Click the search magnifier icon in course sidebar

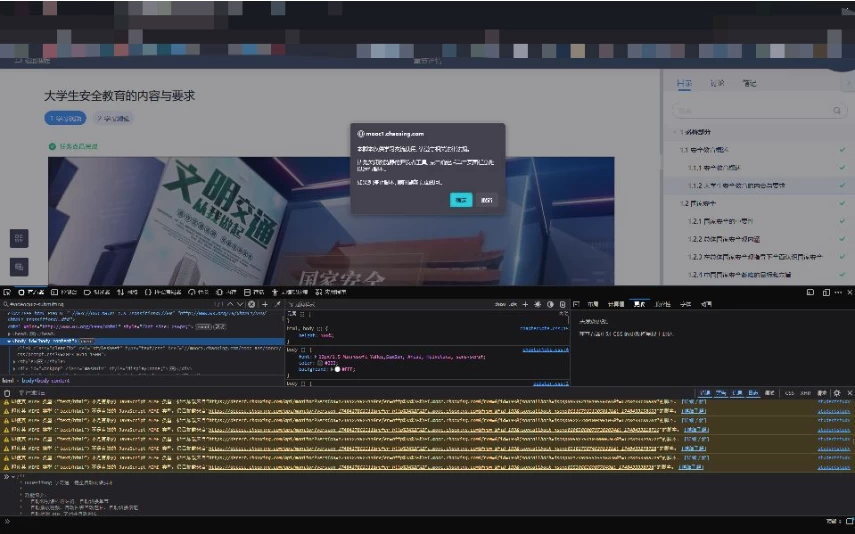(836, 111)
